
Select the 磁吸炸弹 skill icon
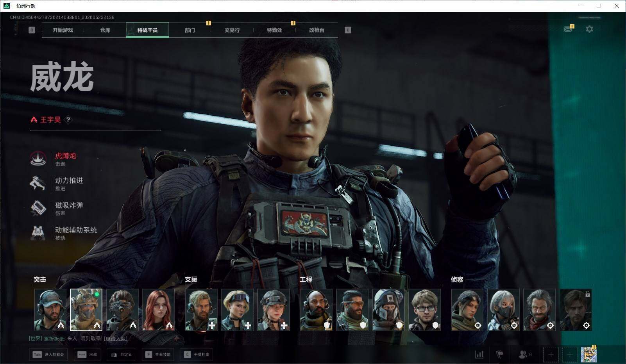[38, 208]
